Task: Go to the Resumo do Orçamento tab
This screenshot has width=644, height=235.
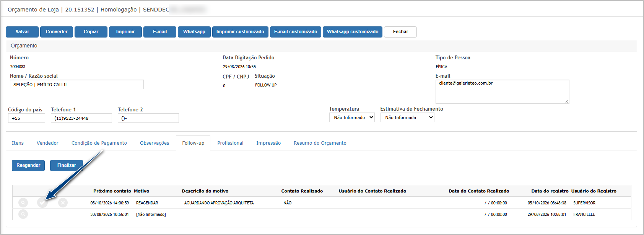Action: point(320,143)
